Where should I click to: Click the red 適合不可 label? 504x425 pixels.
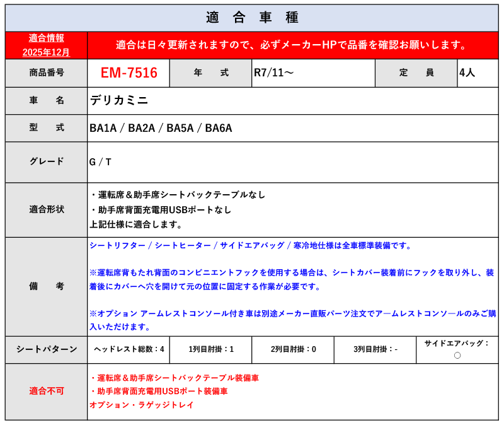pos(46,391)
